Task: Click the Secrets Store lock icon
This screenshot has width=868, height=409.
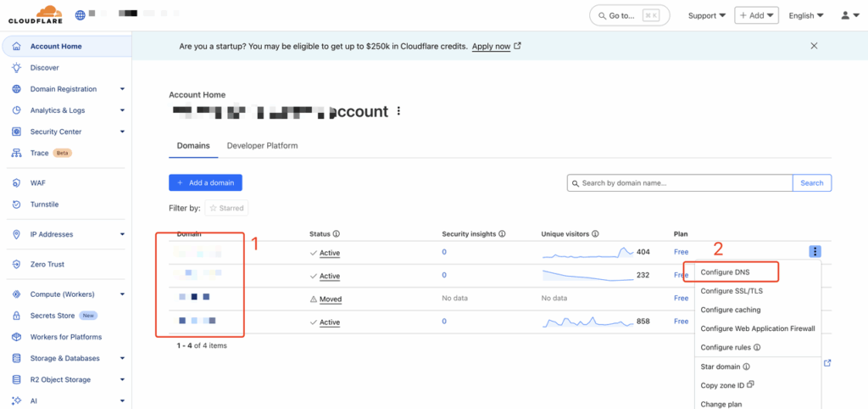Action: pos(17,316)
